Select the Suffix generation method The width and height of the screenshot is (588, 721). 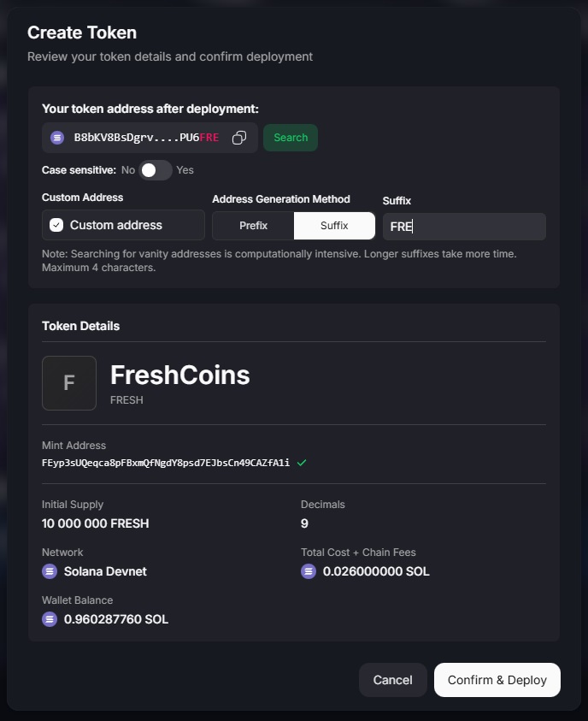(x=333, y=225)
